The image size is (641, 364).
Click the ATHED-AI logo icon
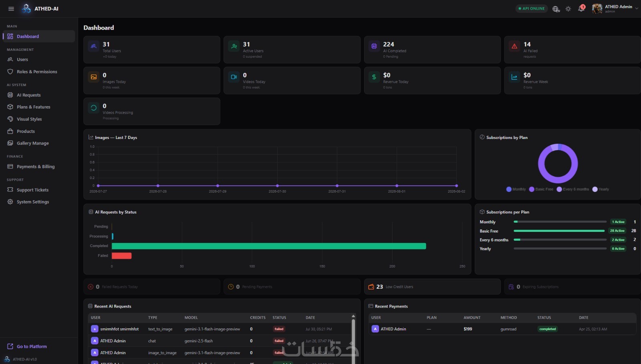(26, 8)
